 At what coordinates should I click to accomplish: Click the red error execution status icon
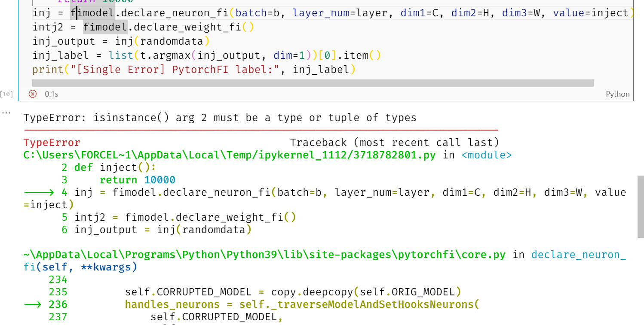click(x=32, y=94)
